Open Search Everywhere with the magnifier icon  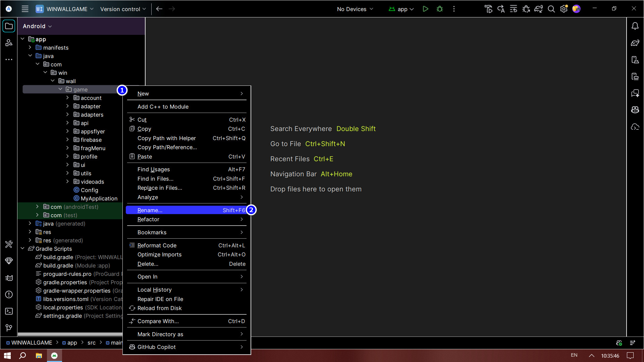coord(551,9)
